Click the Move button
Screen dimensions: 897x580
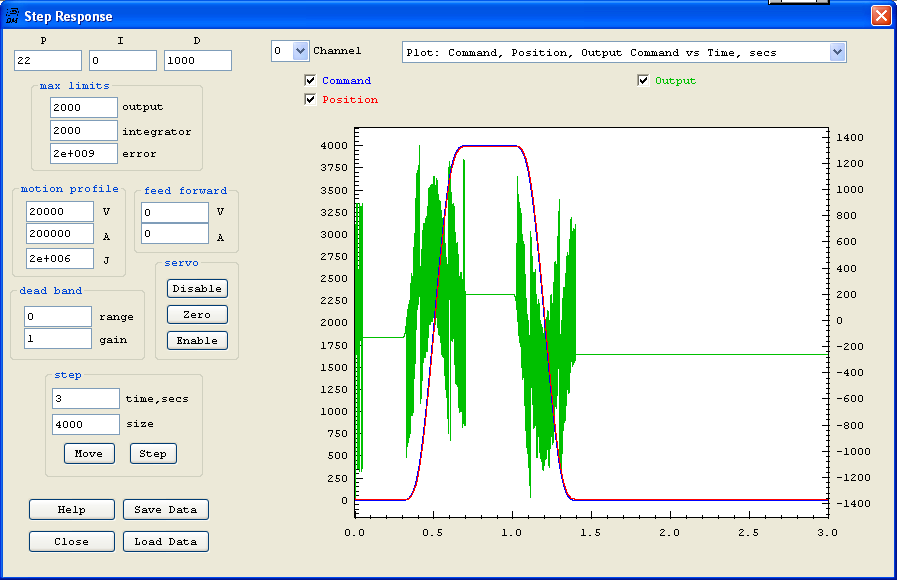(89, 454)
